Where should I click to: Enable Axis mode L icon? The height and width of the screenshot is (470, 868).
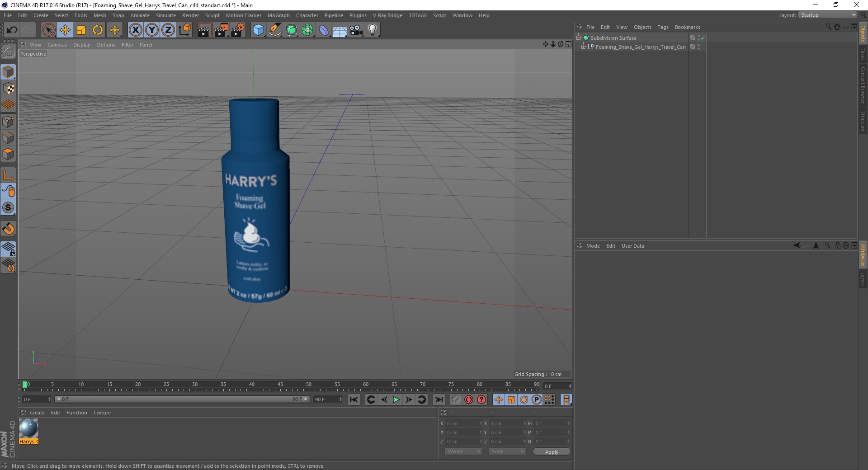(8, 175)
